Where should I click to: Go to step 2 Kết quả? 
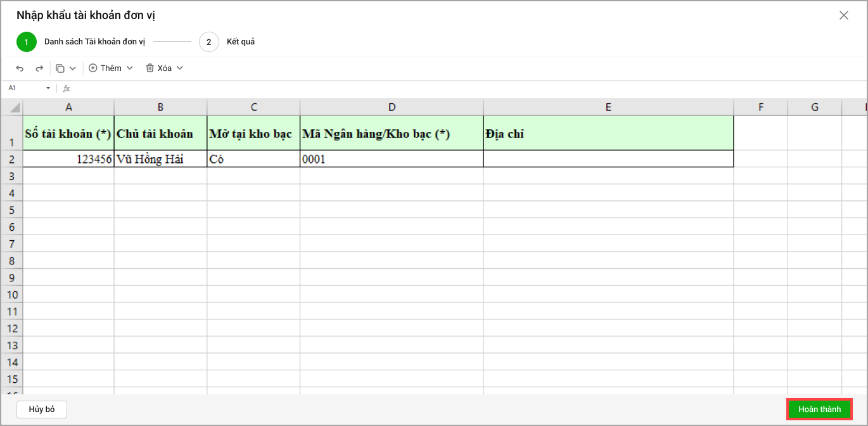coord(209,42)
